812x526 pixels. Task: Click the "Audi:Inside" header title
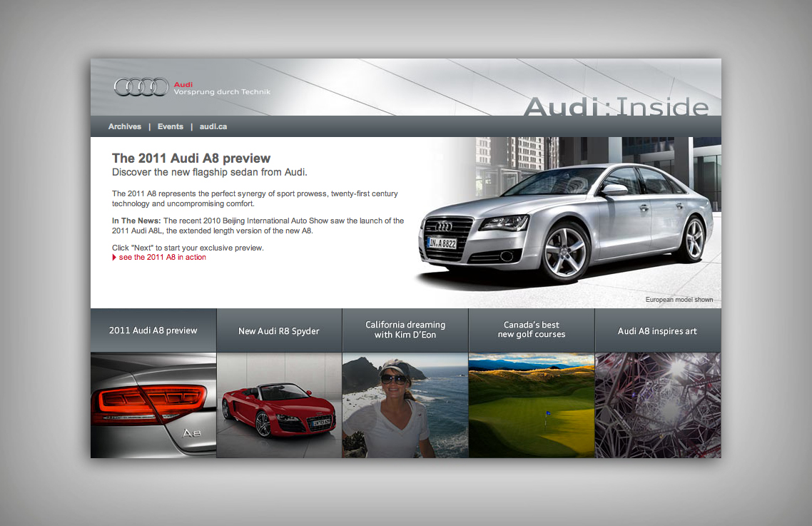coord(616,106)
